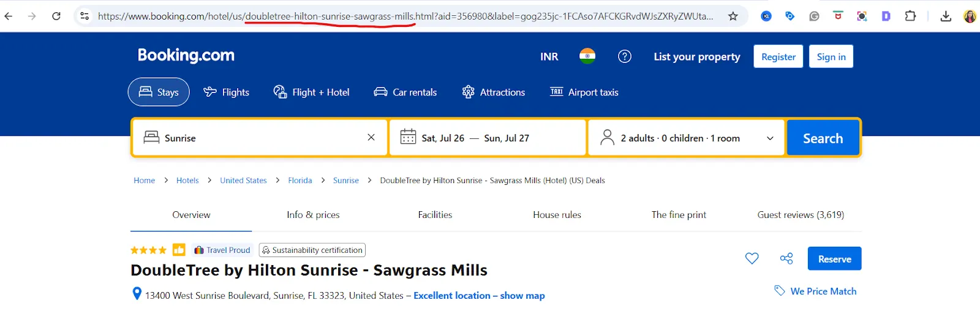Click the thumbs-up preferred partner badge
The height and width of the screenshot is (311, 980).
pos(179,250)
